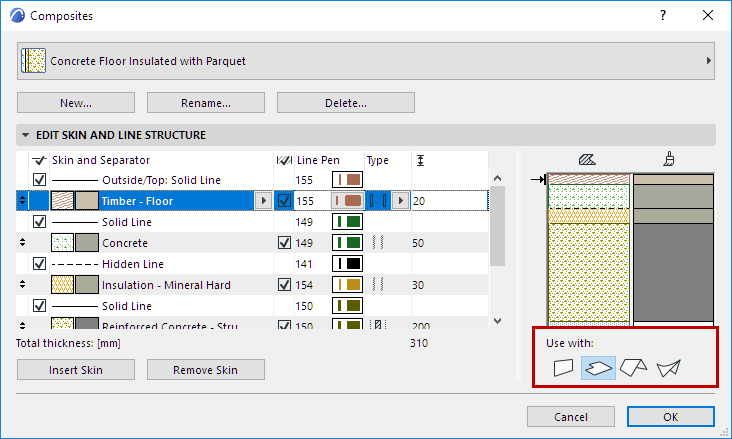Click the Timber - Floor thickness field 20
This screenshot has height=439, width=732.
pyautogui.click(x=449, y=201)
